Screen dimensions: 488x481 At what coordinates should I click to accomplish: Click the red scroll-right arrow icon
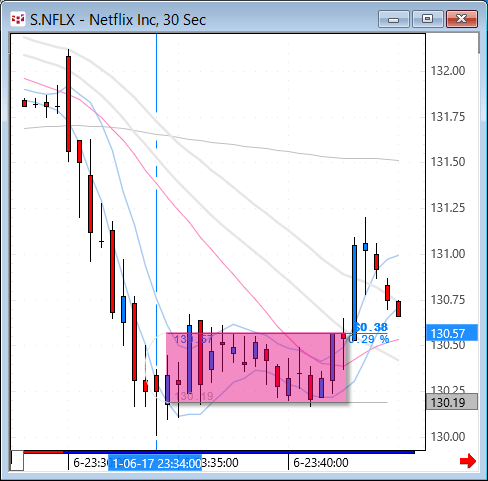(468, 461)
